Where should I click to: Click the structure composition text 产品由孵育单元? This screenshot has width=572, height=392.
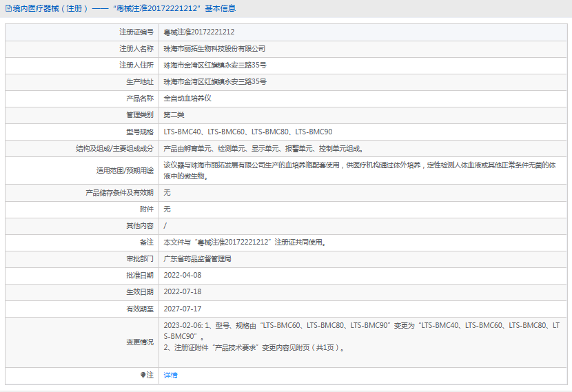(x=263, y=149)
